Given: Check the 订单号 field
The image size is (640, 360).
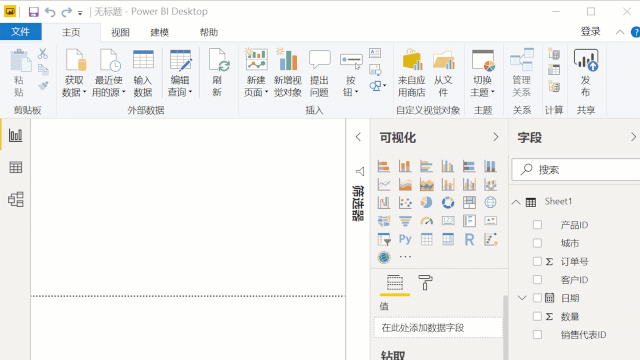Looking at the screenshot, I should 538,262.
